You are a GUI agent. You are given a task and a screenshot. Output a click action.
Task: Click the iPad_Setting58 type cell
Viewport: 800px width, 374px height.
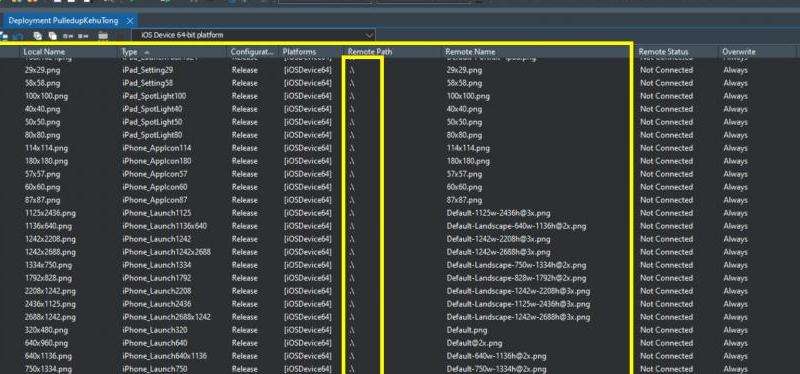click(147, 83)
